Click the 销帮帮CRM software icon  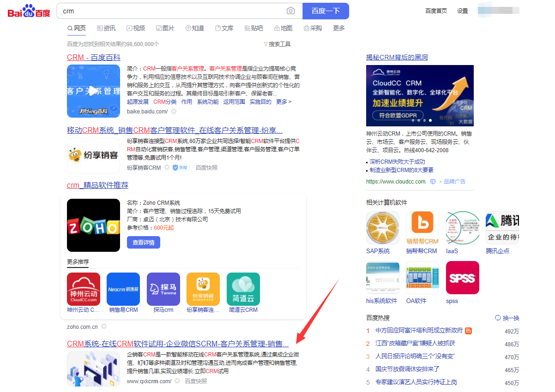[x=422, y=228]
